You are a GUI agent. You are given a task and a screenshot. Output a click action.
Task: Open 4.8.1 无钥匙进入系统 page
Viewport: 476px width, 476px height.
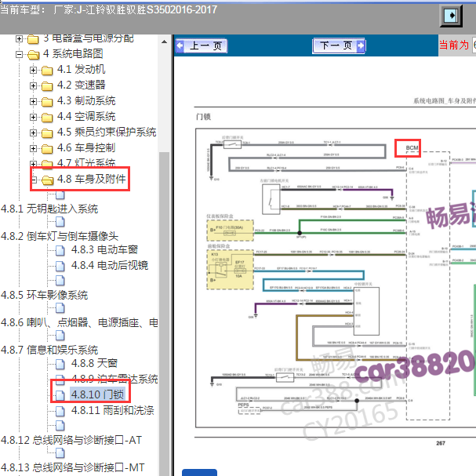point(49,209)
